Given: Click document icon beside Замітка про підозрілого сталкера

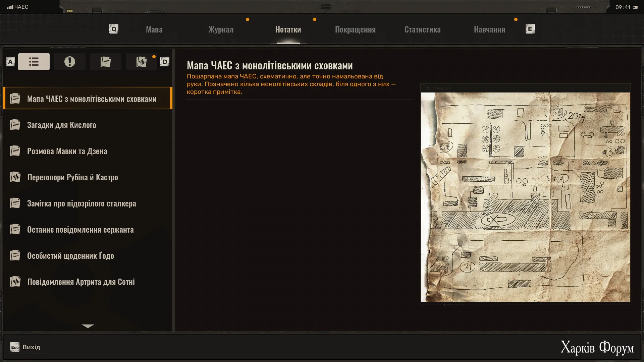Looking at the screenshot, I should (15, 203).
